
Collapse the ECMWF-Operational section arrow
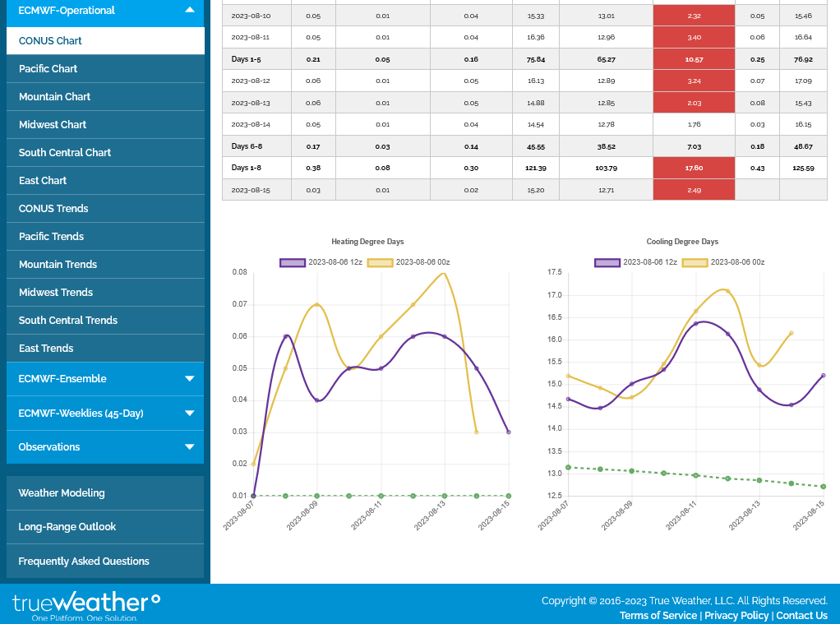pos(190,10)
